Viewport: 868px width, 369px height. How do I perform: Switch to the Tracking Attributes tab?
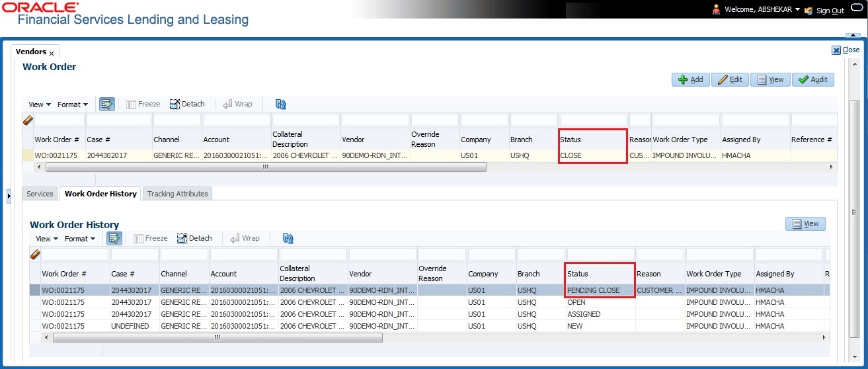(x=177, y=194)
